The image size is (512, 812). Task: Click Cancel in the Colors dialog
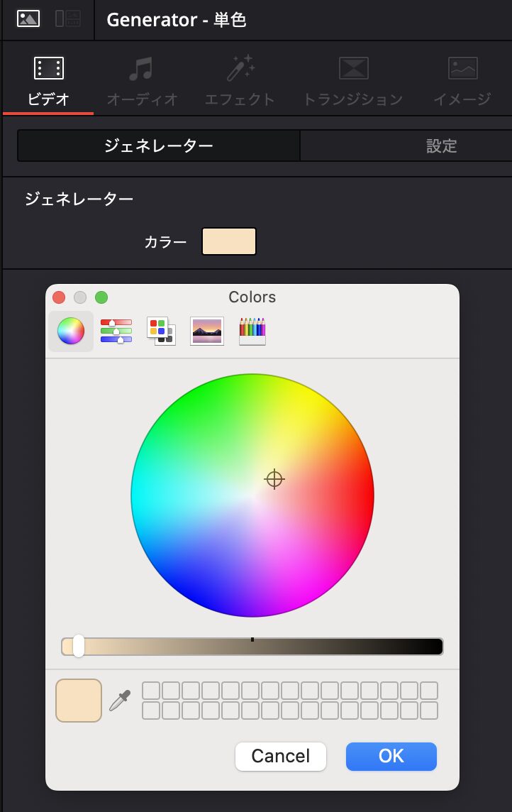pyautogui.click(x=280, y=756)
